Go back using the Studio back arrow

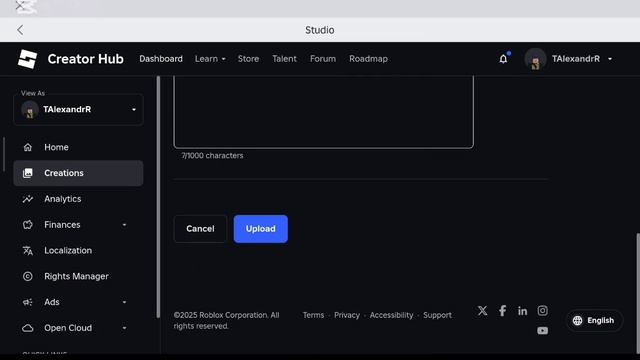click(20, 30)
